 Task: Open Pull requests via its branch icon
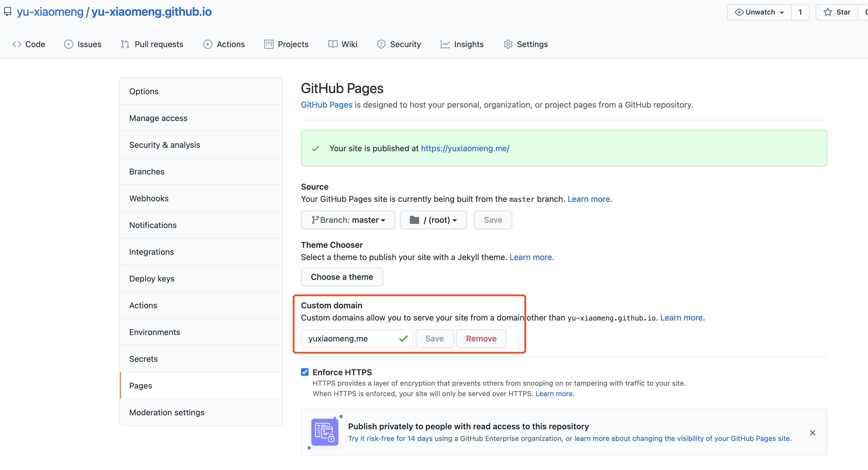click(x=125, y=44)
